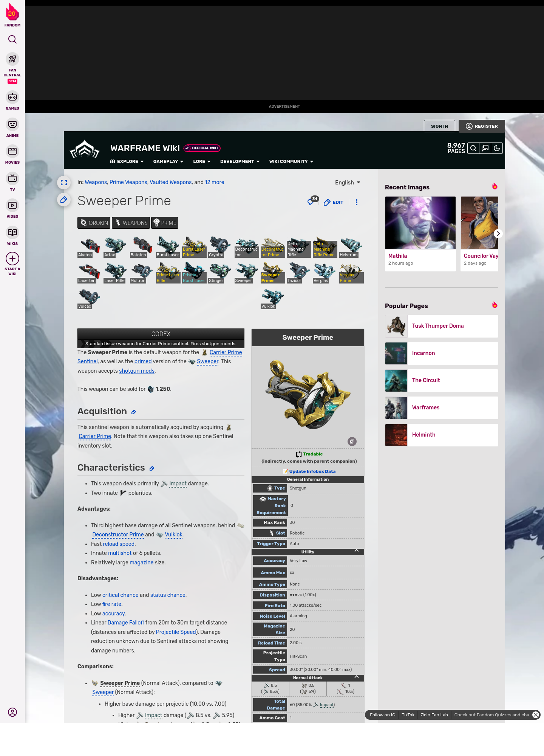Open Fan Central rocket icon
This screenshot has height=756, width=544.
point(12,59)
